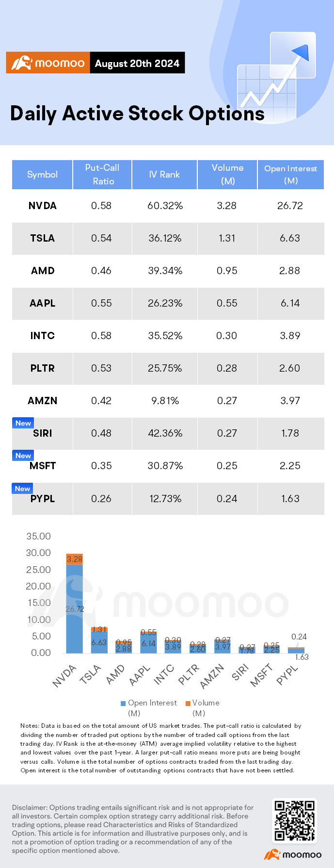The image size is (334, 868).
Task: Click the TSLA symbol in the table
Action: [x=42, y=238]
